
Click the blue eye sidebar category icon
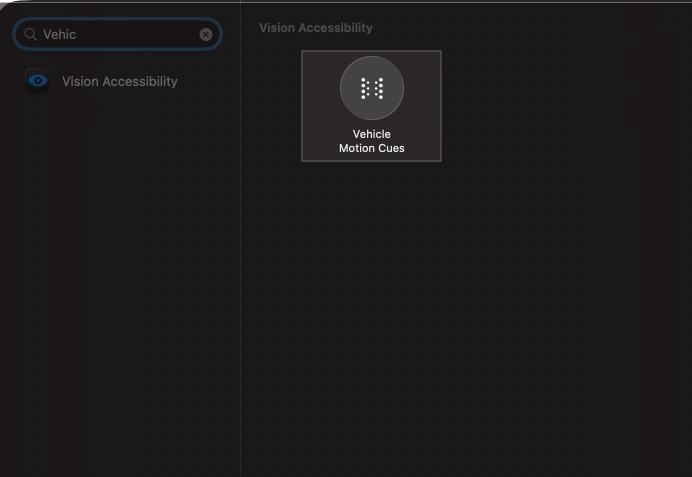tap(38, 82)
